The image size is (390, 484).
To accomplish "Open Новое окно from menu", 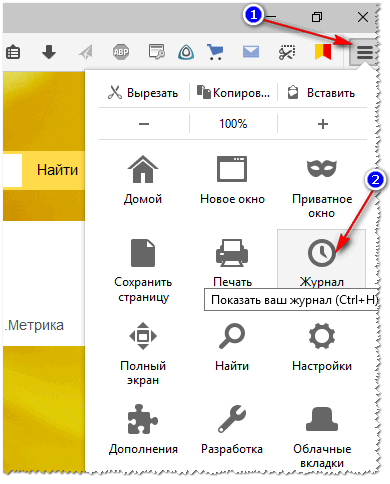I will click(232, 181).
